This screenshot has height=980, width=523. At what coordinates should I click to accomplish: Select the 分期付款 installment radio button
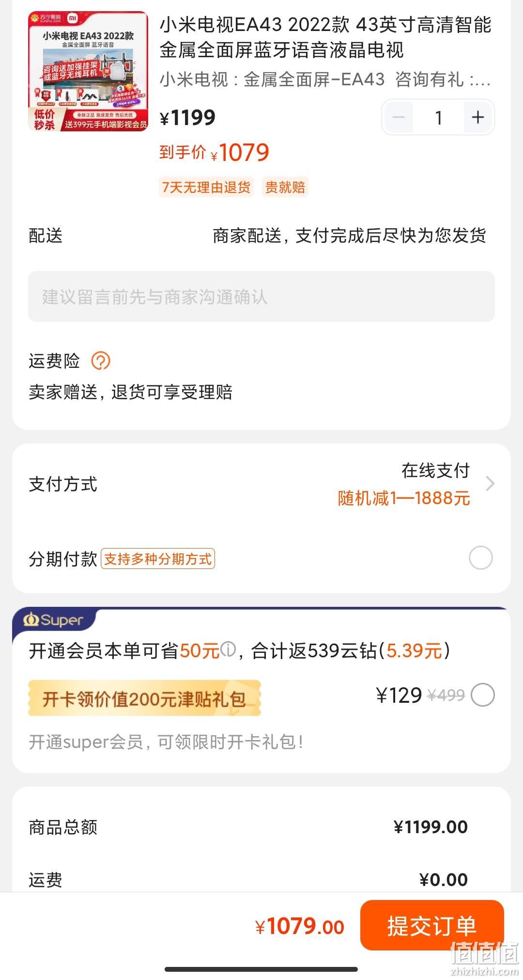480,558
